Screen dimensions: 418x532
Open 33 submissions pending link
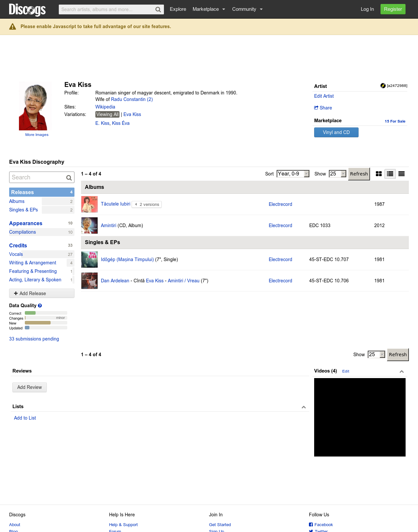[34, 339]
